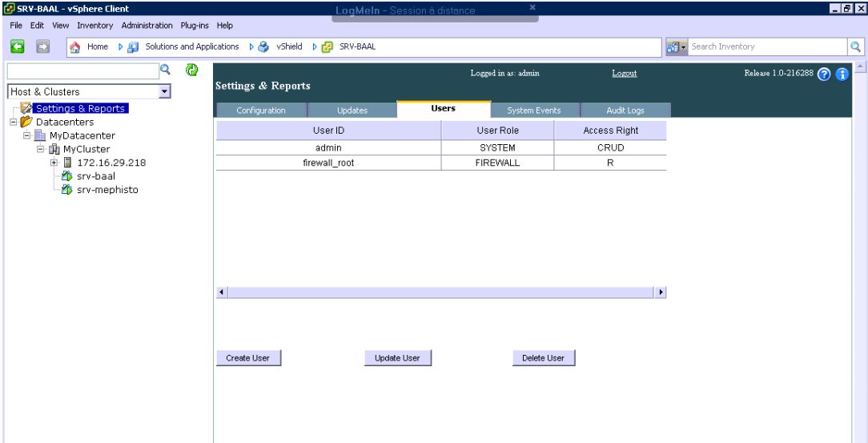This screenshot has width=868, height=443.
Task: Select the srv-mephisto virtual machine
Action: click(107, 190)
